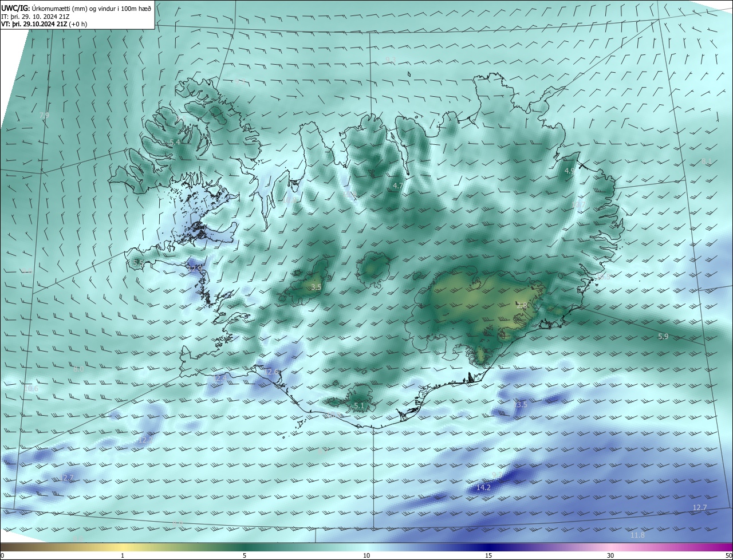
Task: Click the colorbar tick label 1
Action: (123, 555)
